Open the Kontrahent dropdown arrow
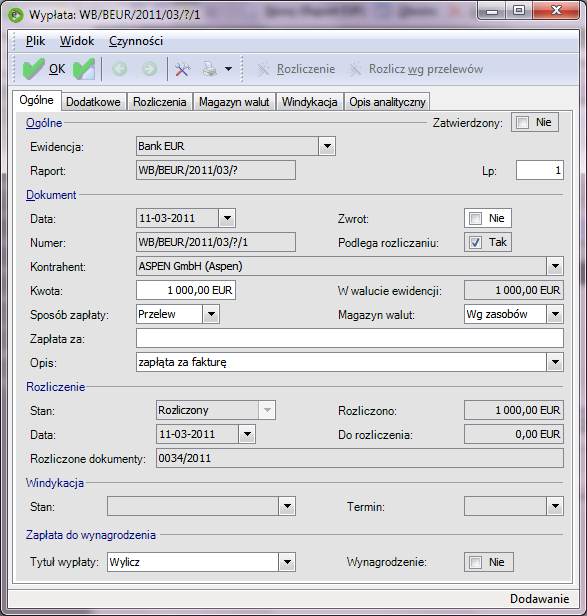Screen dimensions: 587x616 555,266
